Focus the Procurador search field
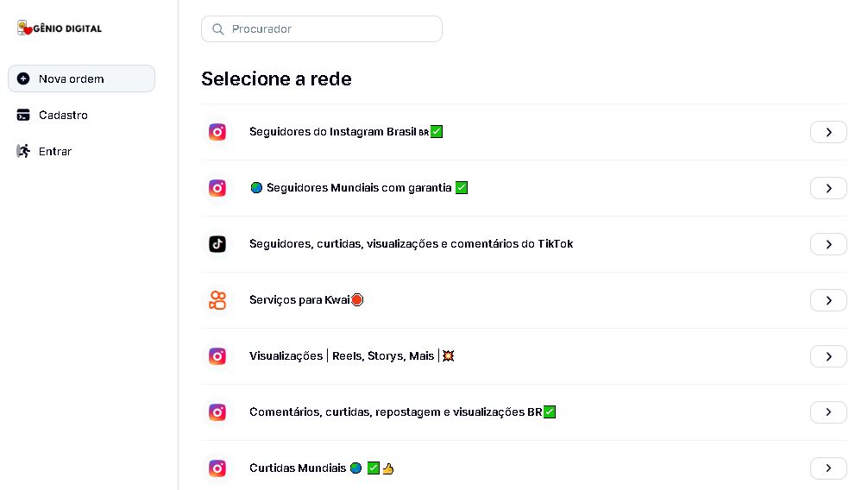This screenshot has height=490, width=868. click(x=332, y=29)
